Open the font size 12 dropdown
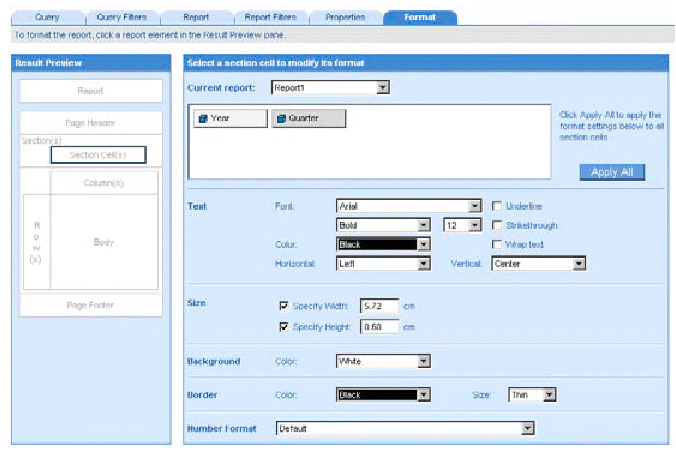 pos(475,225)
